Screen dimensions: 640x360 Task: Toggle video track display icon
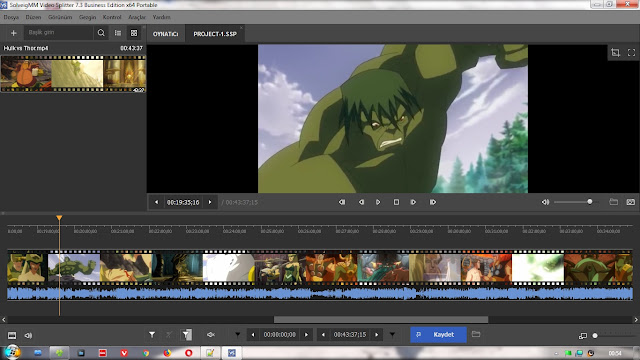[12, 335]
